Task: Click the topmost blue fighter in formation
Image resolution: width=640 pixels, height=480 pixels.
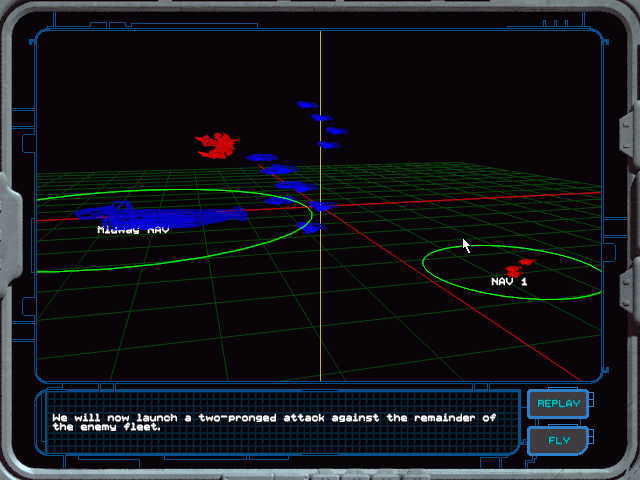Action: point(307,105)
